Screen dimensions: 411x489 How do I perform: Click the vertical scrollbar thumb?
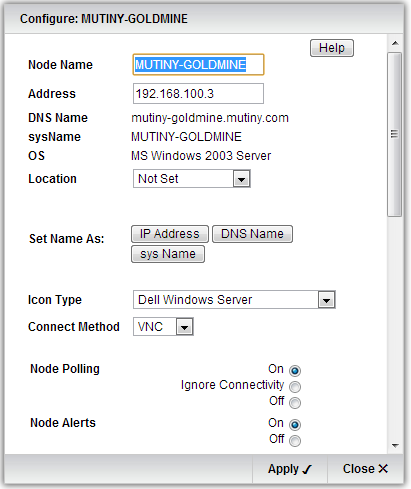395,134
